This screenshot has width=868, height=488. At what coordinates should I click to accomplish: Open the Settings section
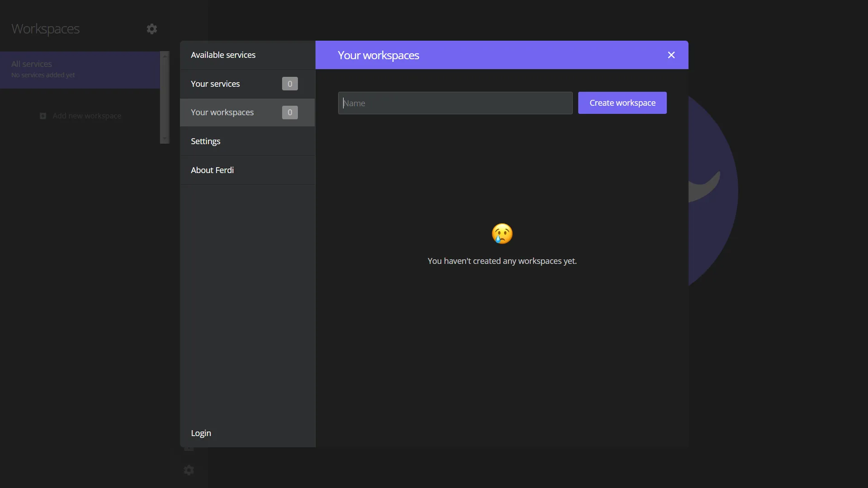(206, 141)
